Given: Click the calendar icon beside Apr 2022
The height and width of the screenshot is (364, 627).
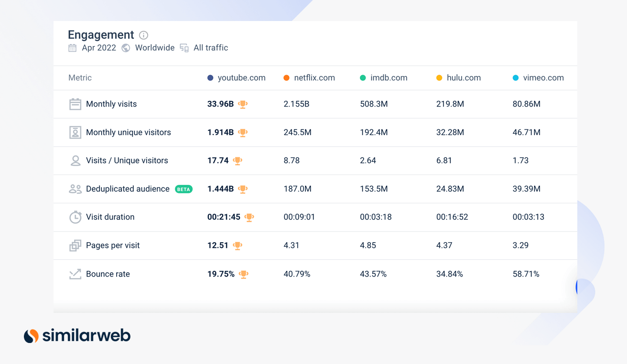Looking at the screenshot, I should click(72, 48).
